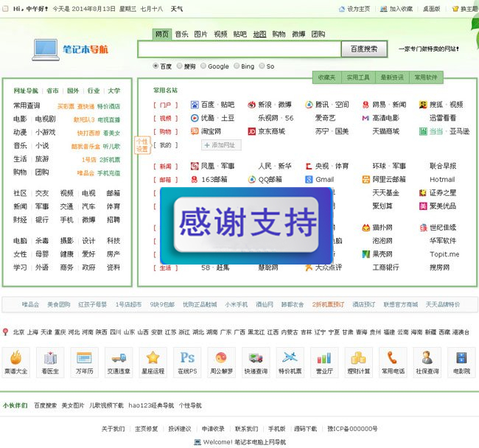Open the 投诉建议 footer link
Image resolution: width=479 pixels, height=448 pixels.
pyautogui.click(x=180, y=429)
